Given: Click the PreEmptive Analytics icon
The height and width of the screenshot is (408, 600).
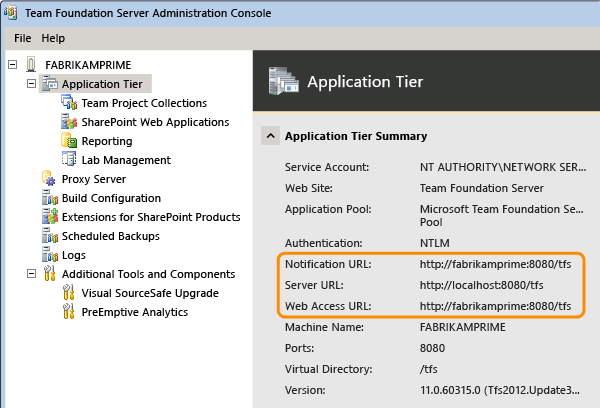Looking at the screenshot, I should [69, 312].
